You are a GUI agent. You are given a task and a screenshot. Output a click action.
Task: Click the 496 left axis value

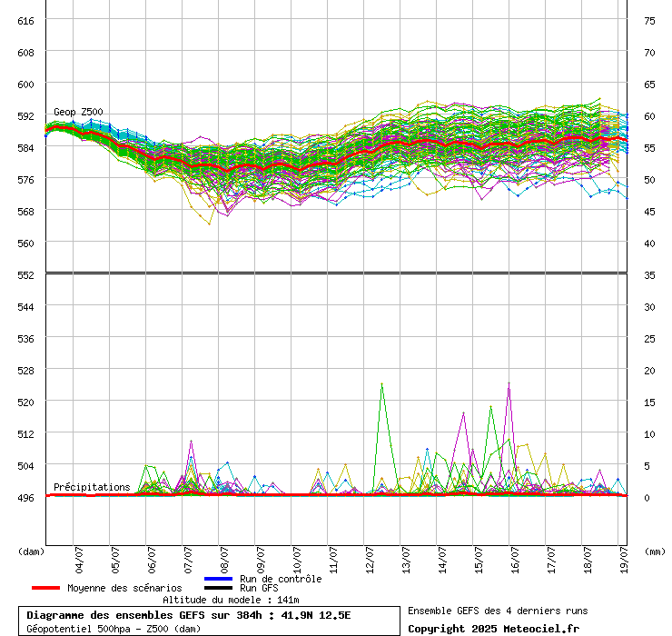coord(25,498)
